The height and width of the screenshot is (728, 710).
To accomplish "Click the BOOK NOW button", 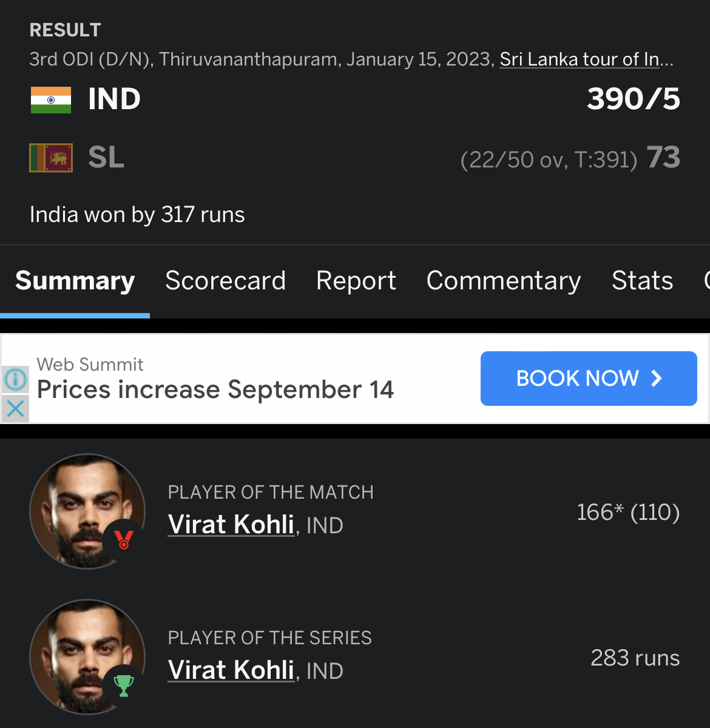I will tap(589, 379).
